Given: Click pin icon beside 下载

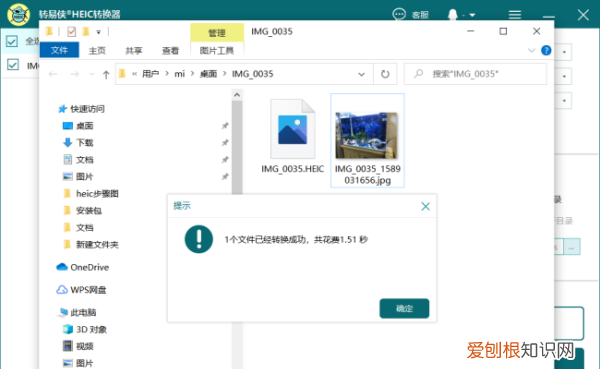Looking at the screenshot, I should [x=225, y=142].
